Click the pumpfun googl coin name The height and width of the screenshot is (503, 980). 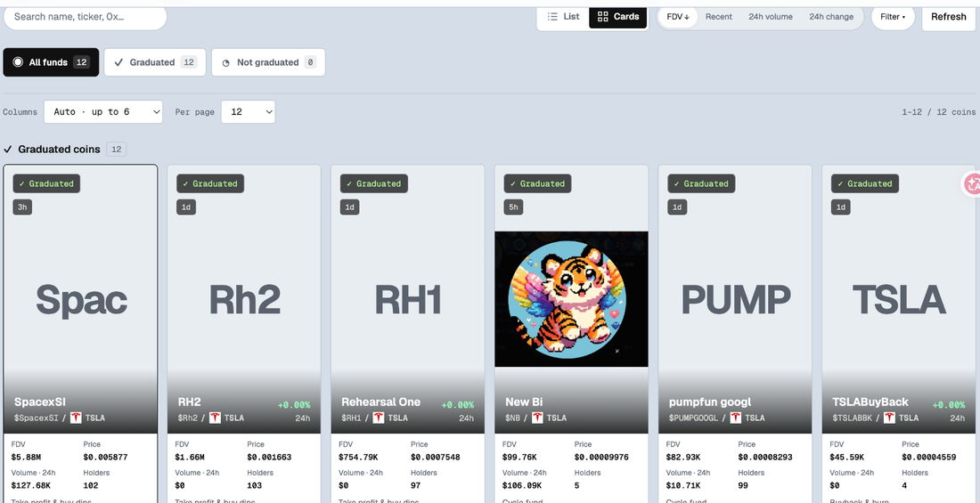point(710,402)
